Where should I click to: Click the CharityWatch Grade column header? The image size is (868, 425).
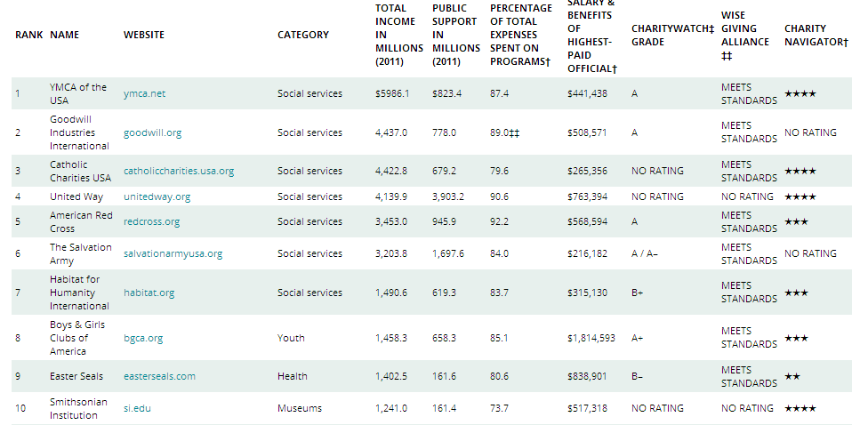[x=672, y=35]
